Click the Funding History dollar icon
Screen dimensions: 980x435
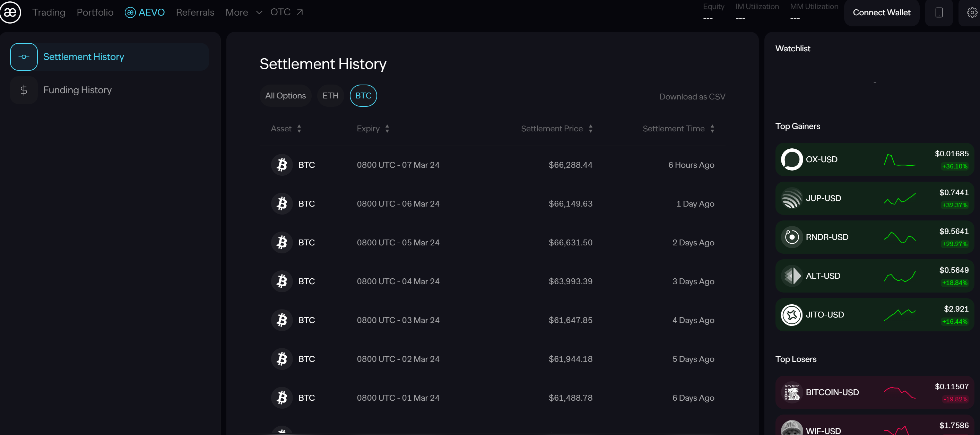point(24,90)
